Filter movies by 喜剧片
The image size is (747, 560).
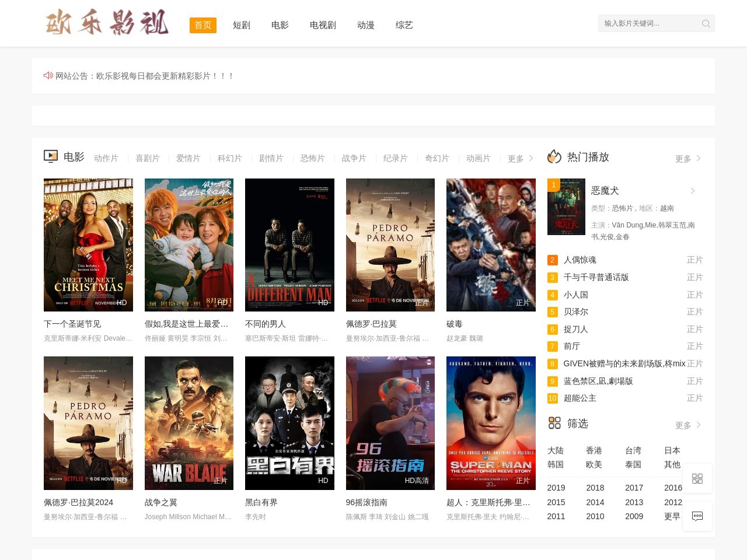[148, 159]
